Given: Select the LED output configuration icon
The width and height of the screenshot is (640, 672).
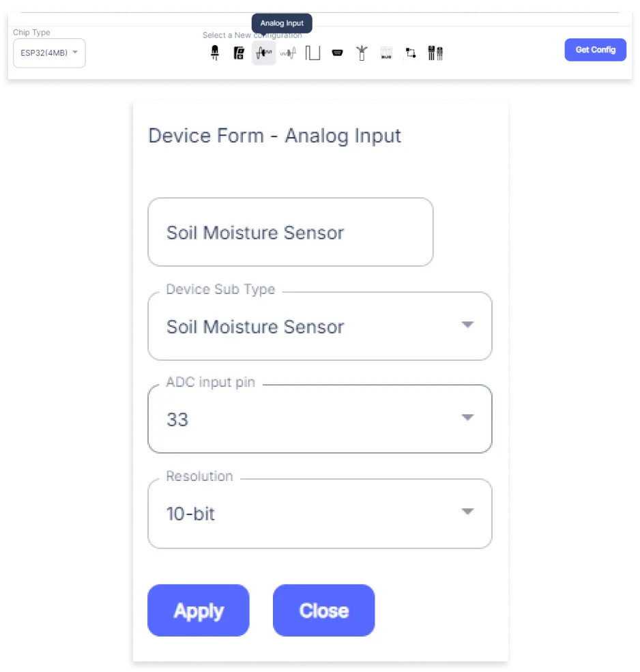Looking at the screenshot, I should tap(215, 53).
